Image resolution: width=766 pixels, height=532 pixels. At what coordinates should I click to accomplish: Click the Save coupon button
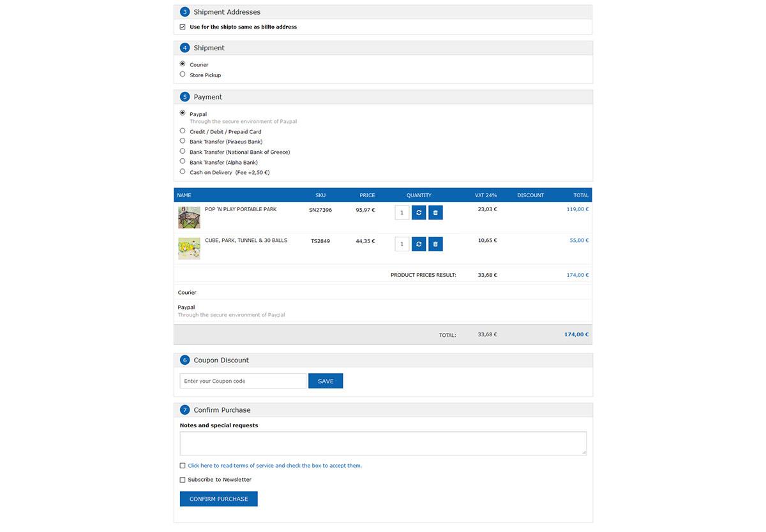pyautogui.click(x=326, y=381)
